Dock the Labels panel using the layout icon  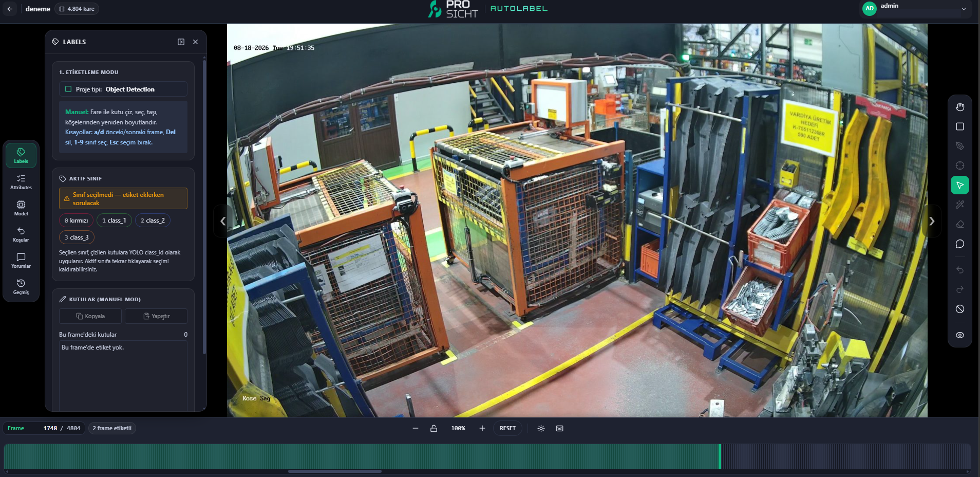181,42
